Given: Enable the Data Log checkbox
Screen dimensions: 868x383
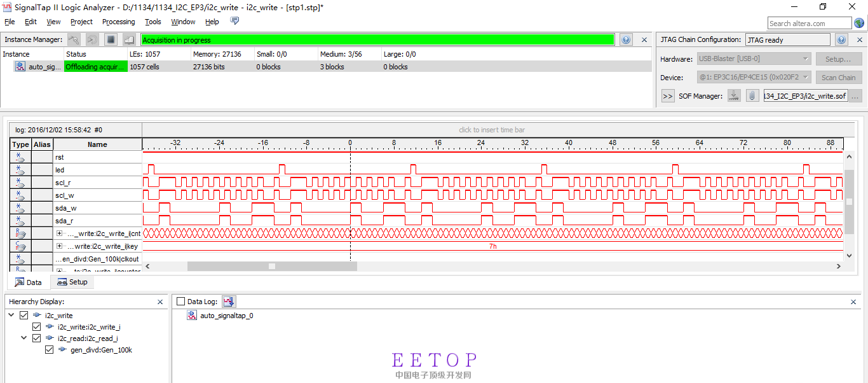Looking at the screenshot, I should coord(179,301).
